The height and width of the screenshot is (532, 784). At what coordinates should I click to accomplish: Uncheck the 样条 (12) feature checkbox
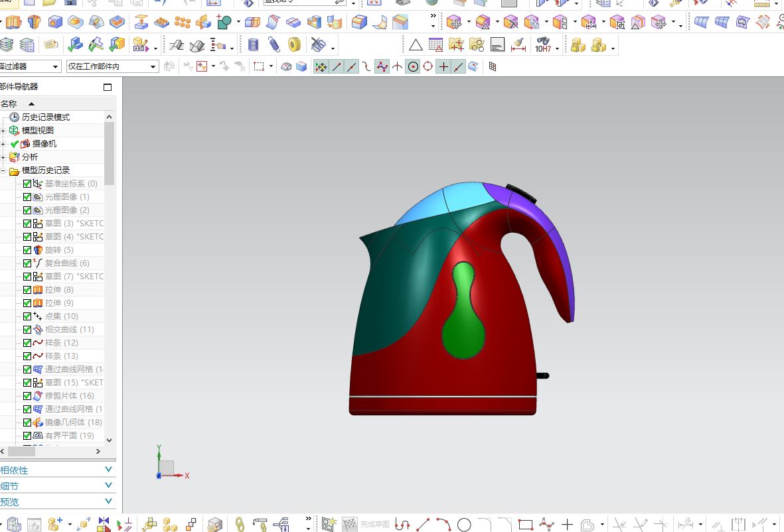tap(27, 343)
